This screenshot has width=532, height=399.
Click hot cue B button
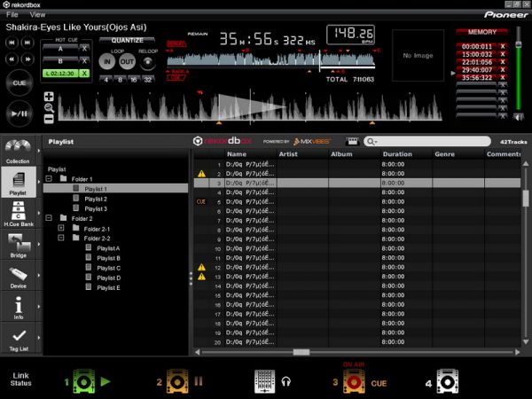(60, 61)
